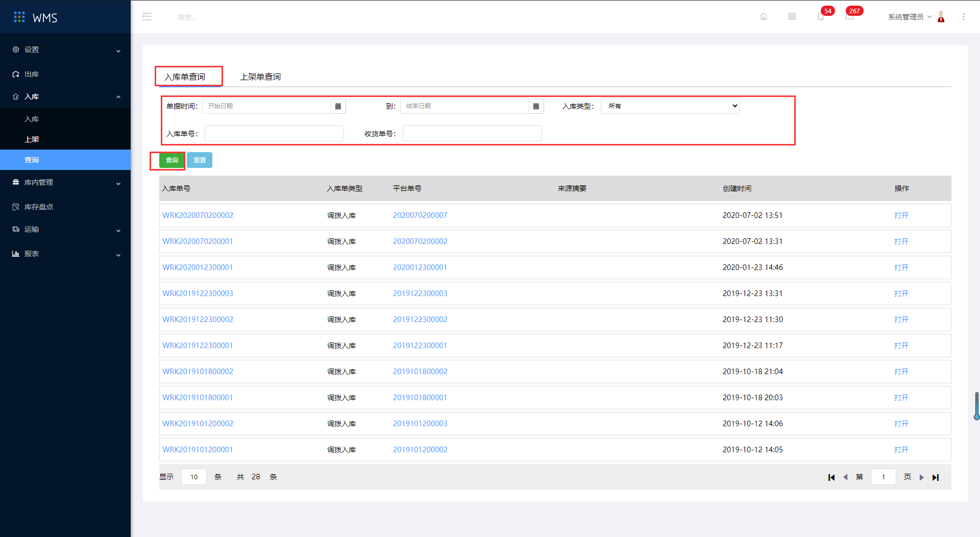Image resolution: width=980 pixels, height=537 pixels.
Task: Click creation time 2019-12-23 11:17 cell
Action: tap(752, 346)
